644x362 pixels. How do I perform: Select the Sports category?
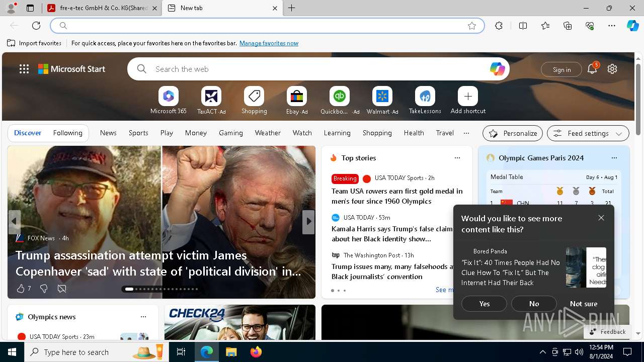point(138,133)
